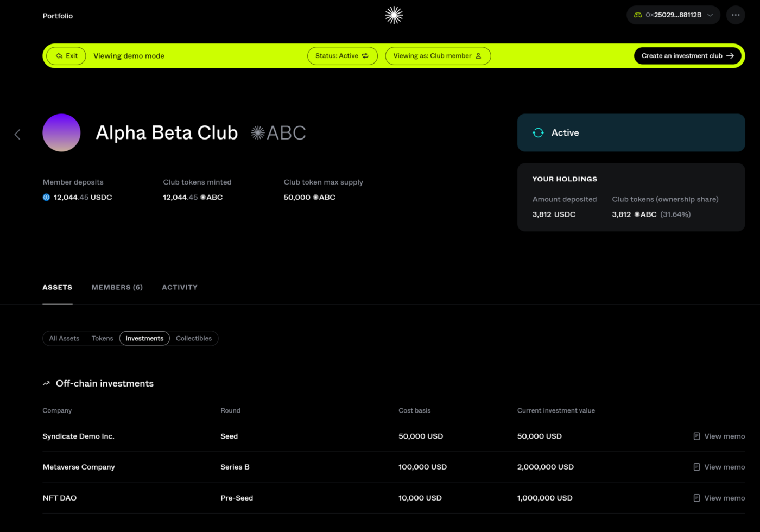760x532 pixels.
Task: Click the Current investment value column header
Action: pyautogui.click(x=556, y=410)
